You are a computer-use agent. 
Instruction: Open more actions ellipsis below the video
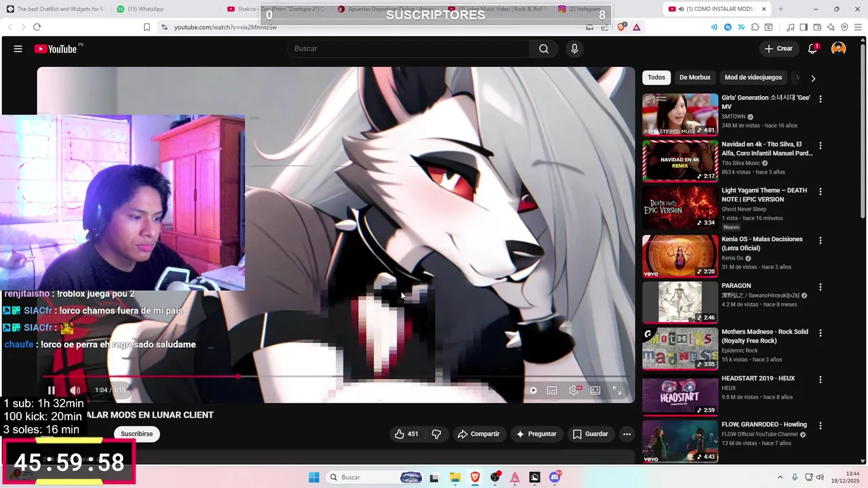point(627,434)
